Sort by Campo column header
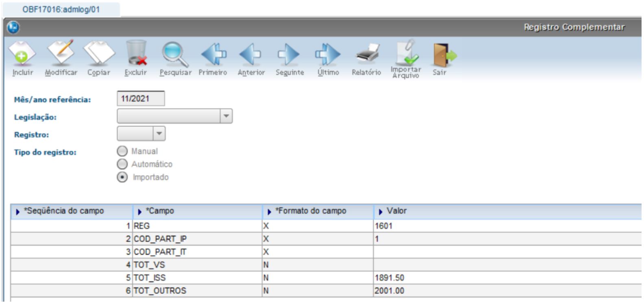The image size is (644, 302). point(198,211)
